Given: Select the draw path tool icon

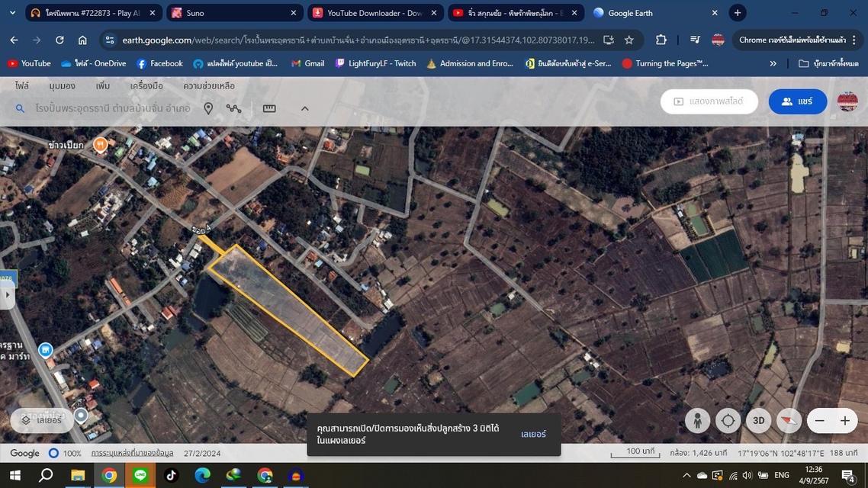Looking at the screenshot, I should (x=234, y=108).
